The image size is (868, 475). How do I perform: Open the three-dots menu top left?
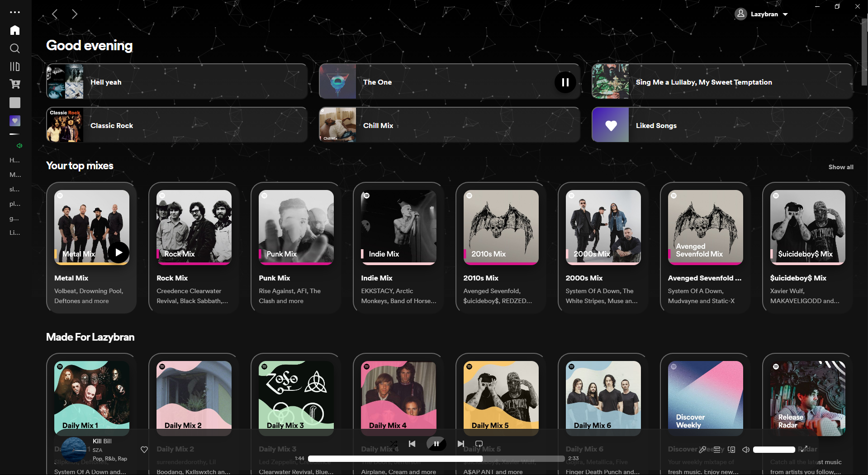(x=14, y=12)
